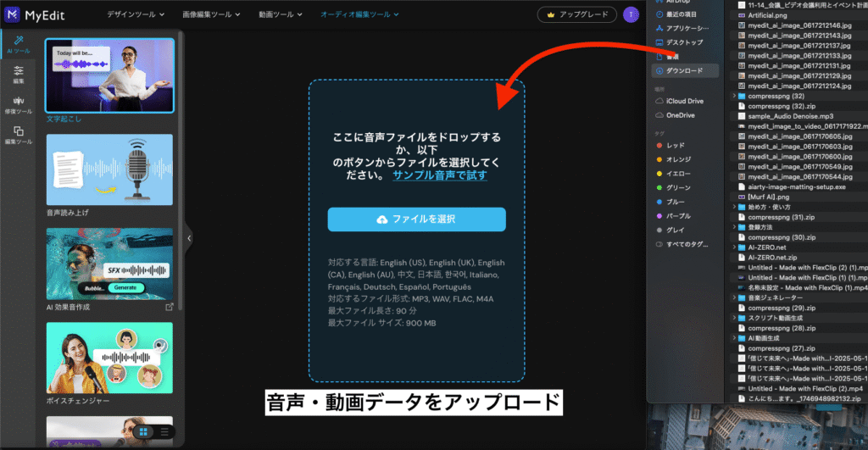This screenshot has height=450, width=868.
Task: Collapse the tool panel with the arrow handle
Action: coord(189,239)
